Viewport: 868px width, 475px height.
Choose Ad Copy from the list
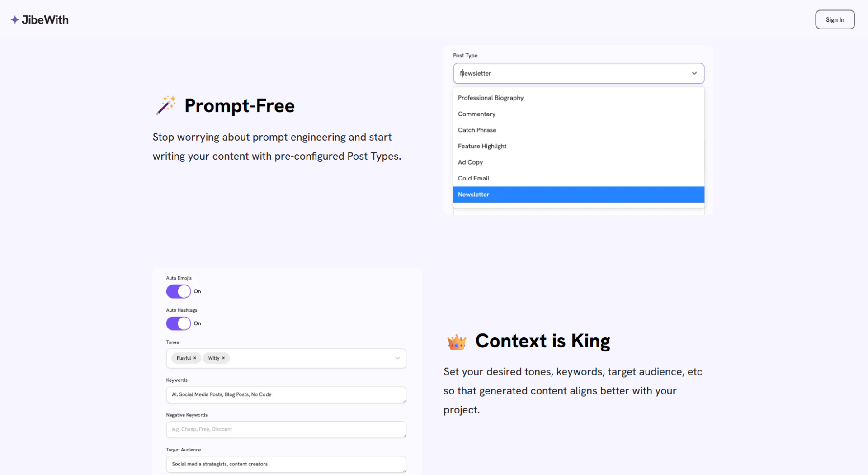470,162
